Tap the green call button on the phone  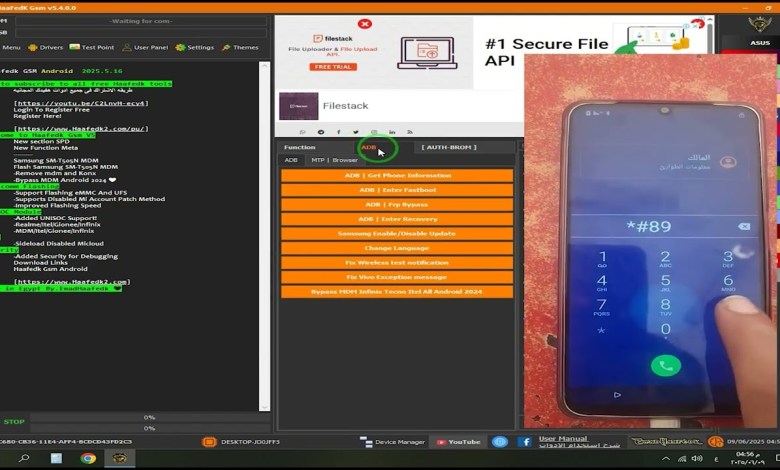click(666, 366)
